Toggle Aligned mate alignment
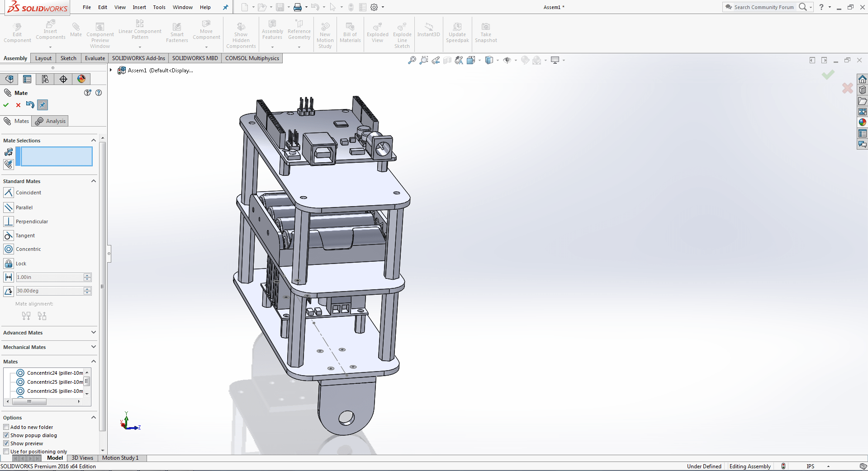 (x=26, y=316)
